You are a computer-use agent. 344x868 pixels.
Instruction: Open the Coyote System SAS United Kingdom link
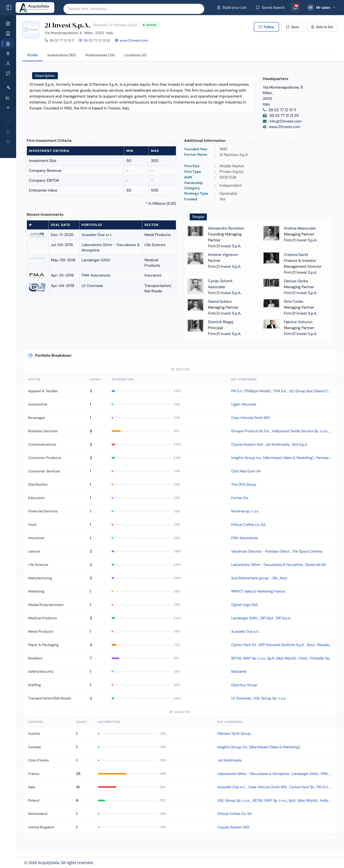click(233, 827)
